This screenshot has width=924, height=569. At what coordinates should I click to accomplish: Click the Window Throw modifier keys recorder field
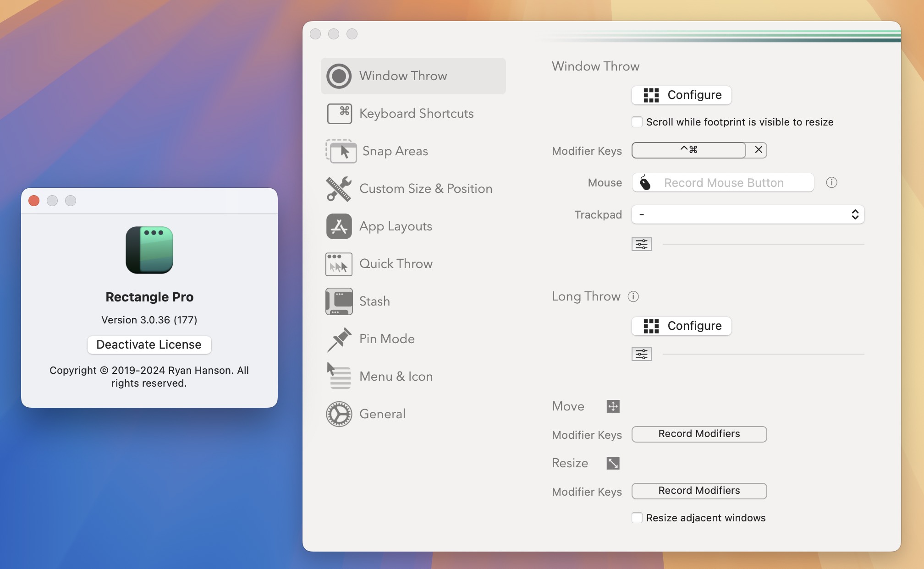tap(688, 150)
